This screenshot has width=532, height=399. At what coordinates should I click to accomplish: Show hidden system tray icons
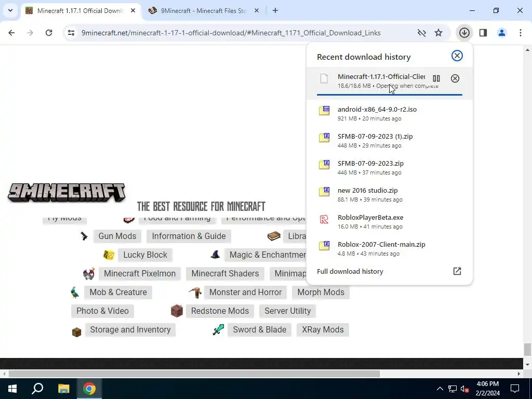pos(440,389)
